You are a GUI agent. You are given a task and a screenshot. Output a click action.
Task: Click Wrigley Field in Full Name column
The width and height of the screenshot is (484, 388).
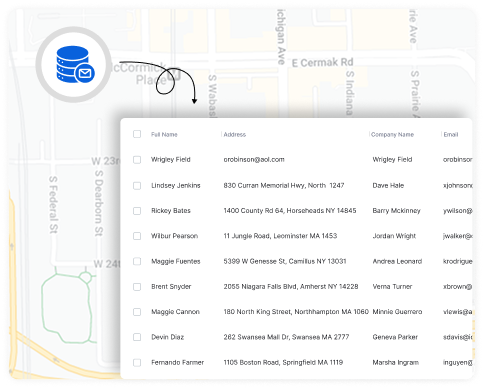click(171, 160)
